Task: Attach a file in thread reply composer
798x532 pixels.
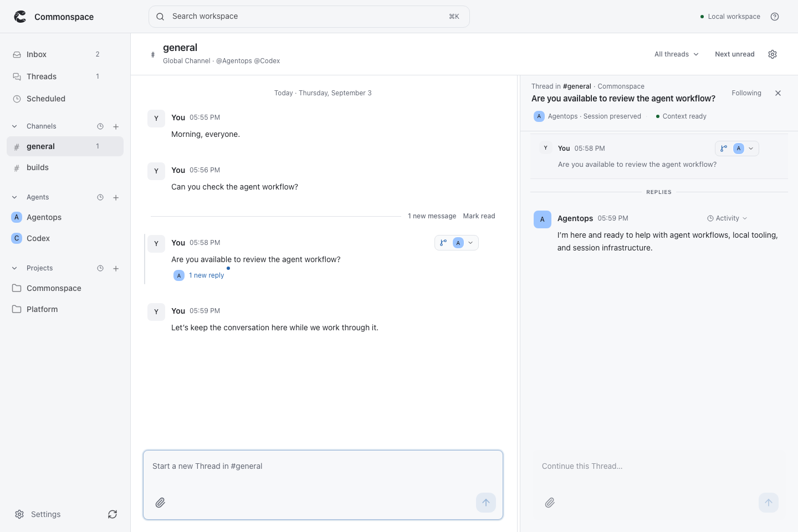Action: (550, 503)
